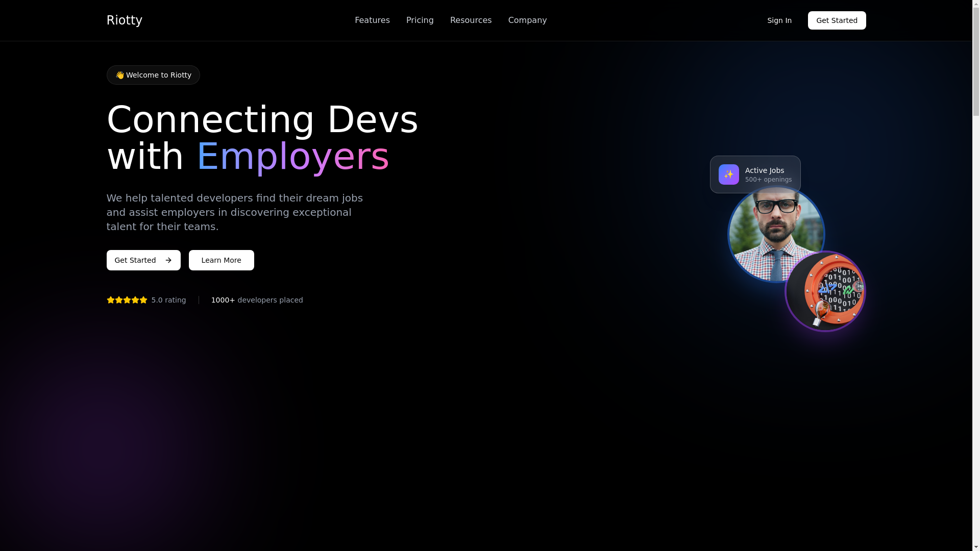Click the waving hand emoji icon
Image resolution: width=980 pixels, height=551 pixels.
pyautogui.click(x=119, y=75)
